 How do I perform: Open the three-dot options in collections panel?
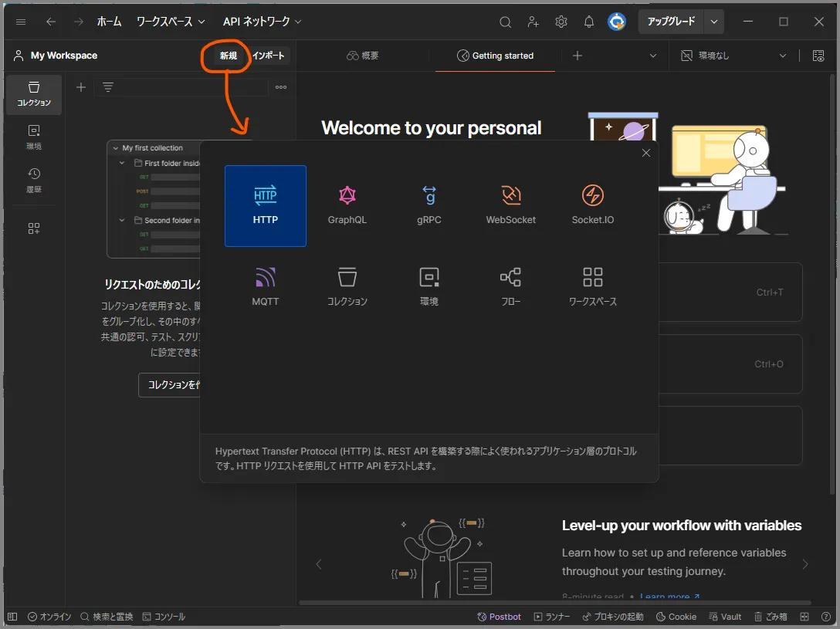[x=281, y=87]
